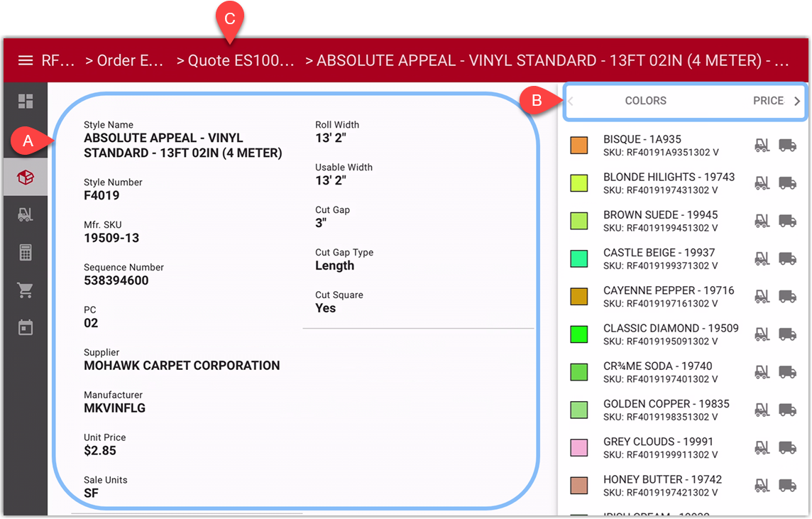Expand pricing using right chevron beside PRICE
The height and width of the screenshot is (519, 812).
tap(799, 101)
